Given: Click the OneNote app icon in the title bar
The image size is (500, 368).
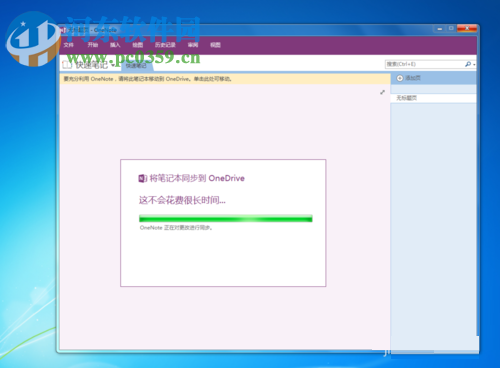Looking at the screenshot, I should (x=62, y=30).
